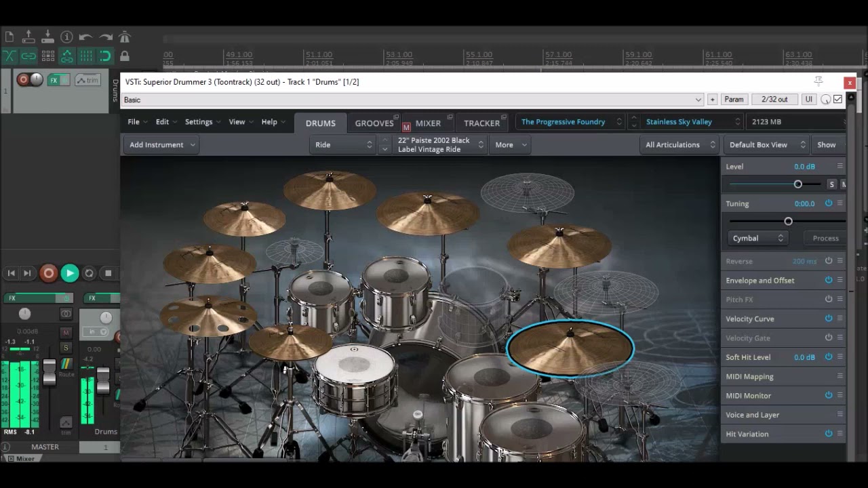Toggle MIDI Monitor power button
Screen dimensions: 868x488
829,395
